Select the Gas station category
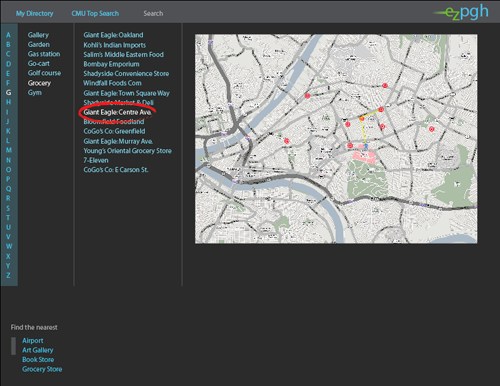500x386 pixels. click(44, 54)
